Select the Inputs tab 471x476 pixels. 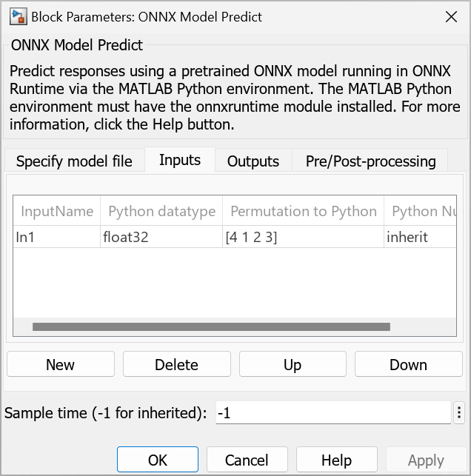pyautogui.click(x=180, y=160)
